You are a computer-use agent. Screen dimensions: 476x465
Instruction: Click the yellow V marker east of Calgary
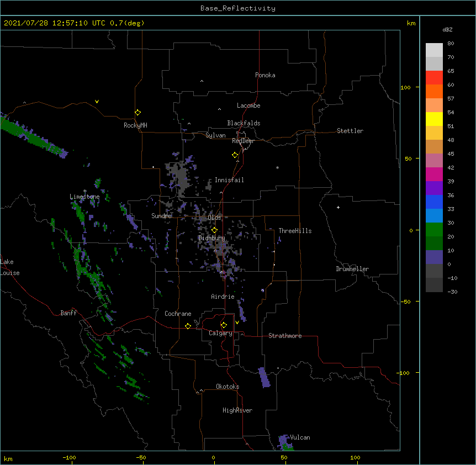click(x=237, y=323)
